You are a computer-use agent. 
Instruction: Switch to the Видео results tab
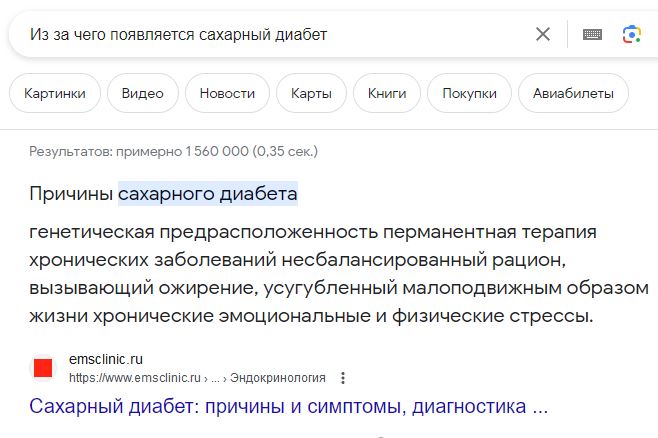point(143,93)
